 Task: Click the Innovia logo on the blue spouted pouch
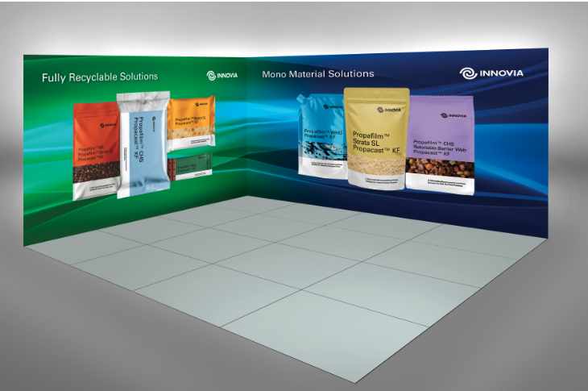(x=332, y=106)
